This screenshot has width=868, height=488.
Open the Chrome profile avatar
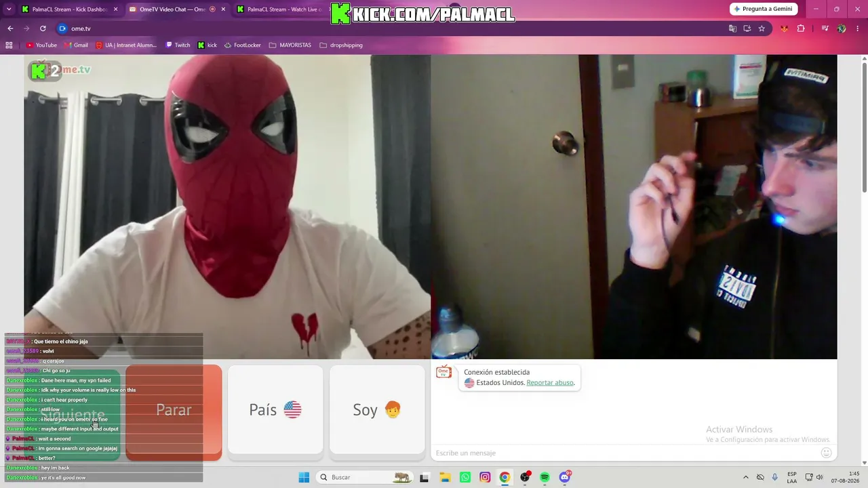842,28
